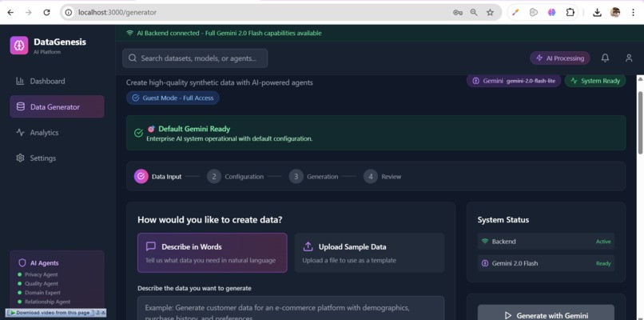This screenshot has height=320, width=644.
Task: Click Domain Expert in AI Agents list
Action: coord(42,293)
